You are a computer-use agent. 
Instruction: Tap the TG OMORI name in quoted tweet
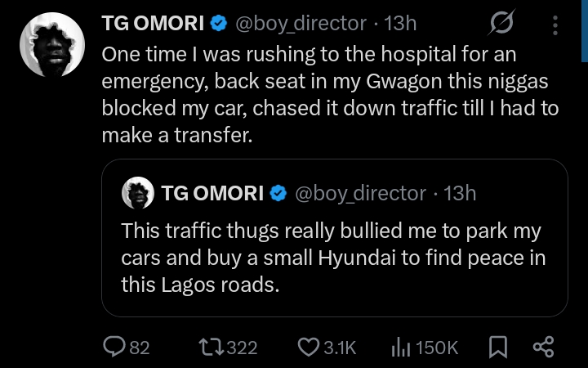pyautogui.click(x=212, y=194)
